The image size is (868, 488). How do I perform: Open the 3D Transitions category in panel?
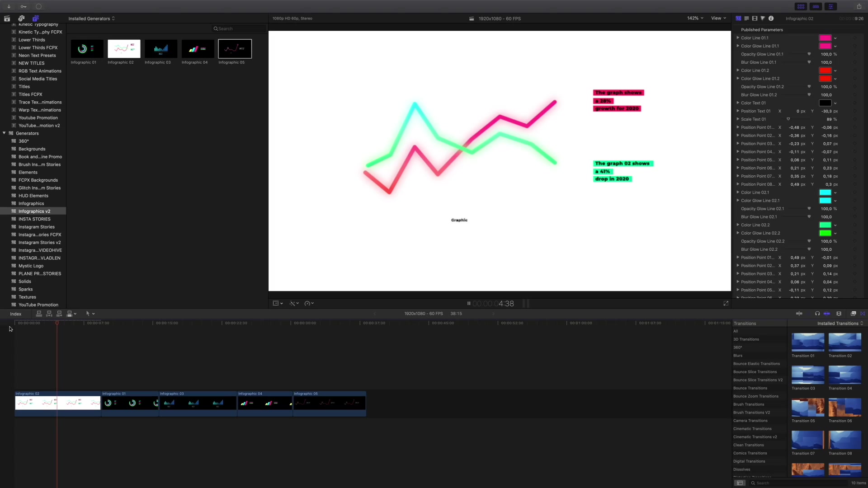[x=746, y=339]
